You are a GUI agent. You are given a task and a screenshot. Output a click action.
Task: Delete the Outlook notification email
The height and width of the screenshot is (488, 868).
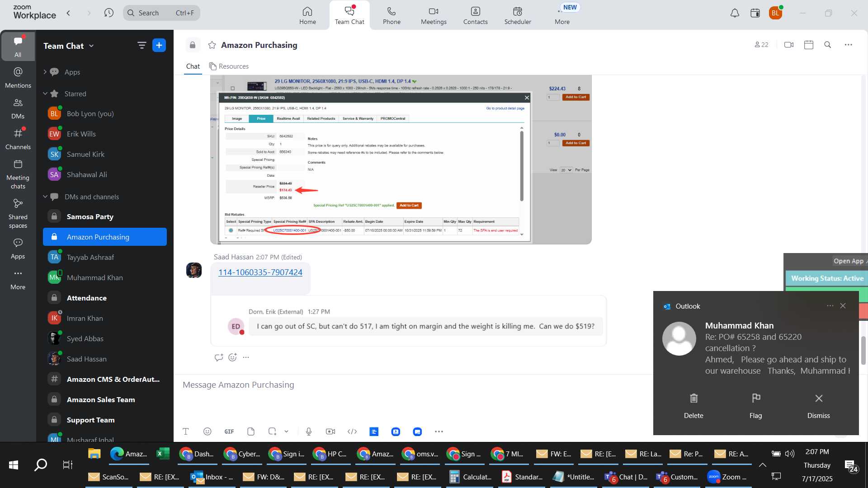[693, 406]
